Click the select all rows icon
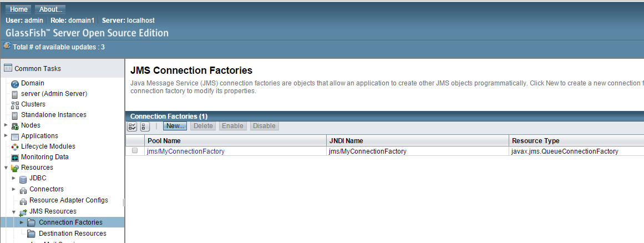The image size is (644, 243). click(x=132, y=126)
